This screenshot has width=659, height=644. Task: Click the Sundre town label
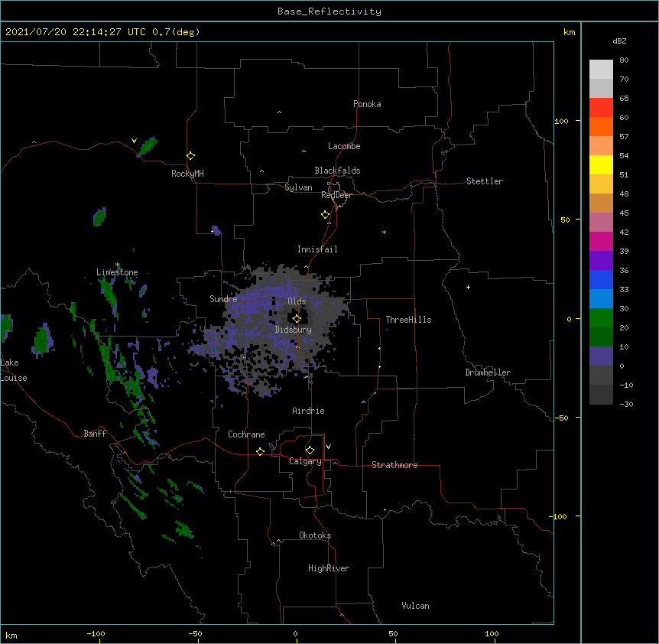coord(223,299)
